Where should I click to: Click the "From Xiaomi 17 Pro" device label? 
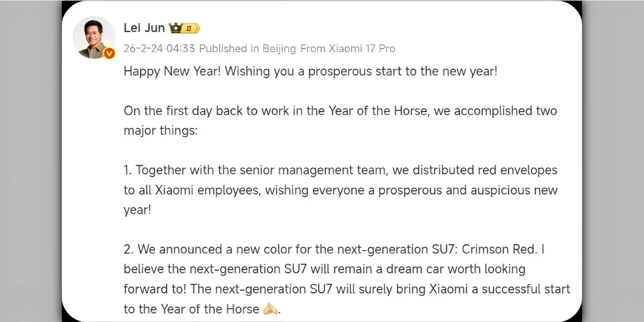pos(347,49)
